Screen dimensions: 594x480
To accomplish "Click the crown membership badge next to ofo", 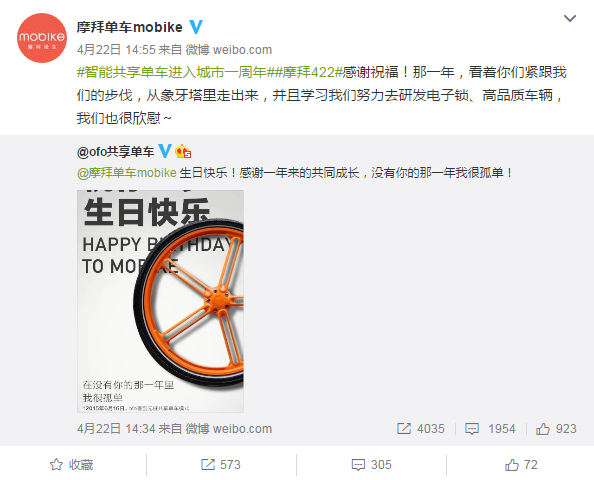I will [183, 152].
